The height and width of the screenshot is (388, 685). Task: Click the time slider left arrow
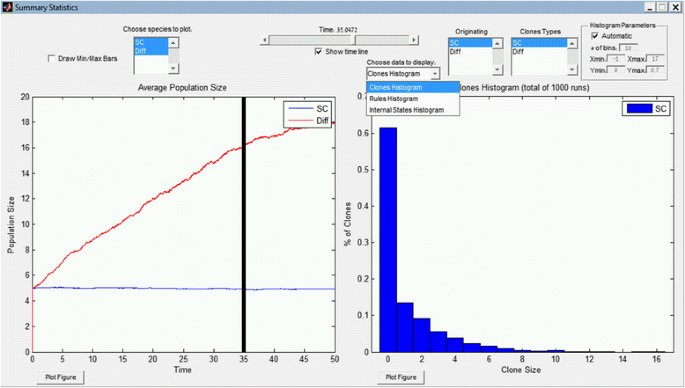coord(264,40)
